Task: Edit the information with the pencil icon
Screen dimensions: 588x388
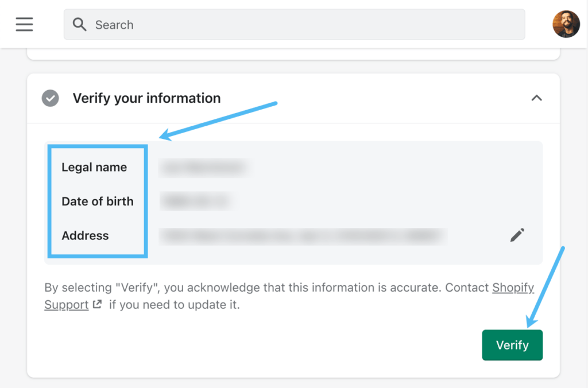Action: click(x=517, y=235)
